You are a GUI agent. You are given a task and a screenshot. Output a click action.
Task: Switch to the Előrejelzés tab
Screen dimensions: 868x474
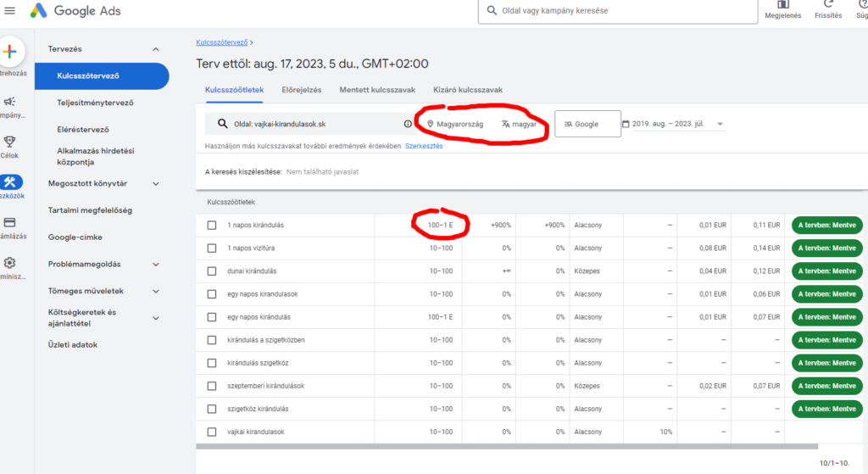302,89
